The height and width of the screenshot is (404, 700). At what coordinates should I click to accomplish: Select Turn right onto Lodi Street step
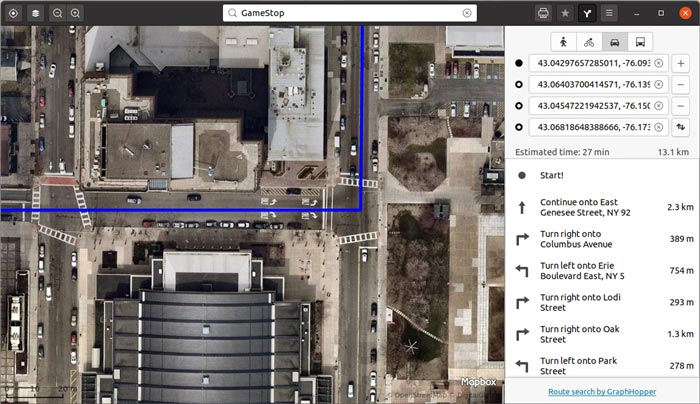(602, 302)
